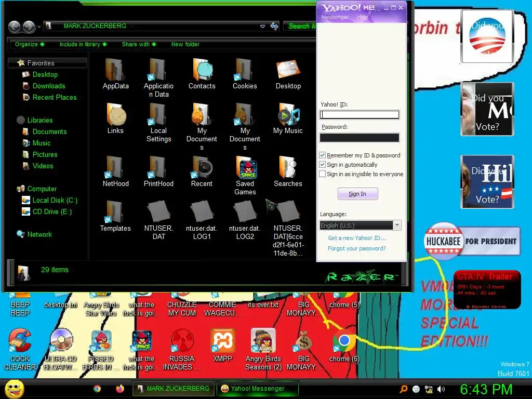The height and width of the screenshot is (399, 532).
Task: Open the COCK CLEANER desktop shortcut
Action: tap(20, 350)
